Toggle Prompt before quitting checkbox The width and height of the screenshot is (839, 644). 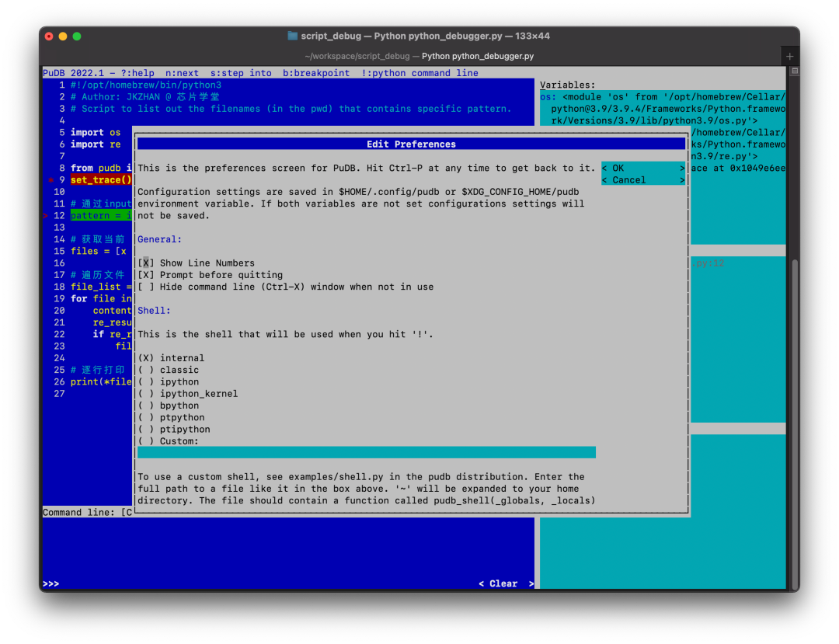(x=145, y=275)
